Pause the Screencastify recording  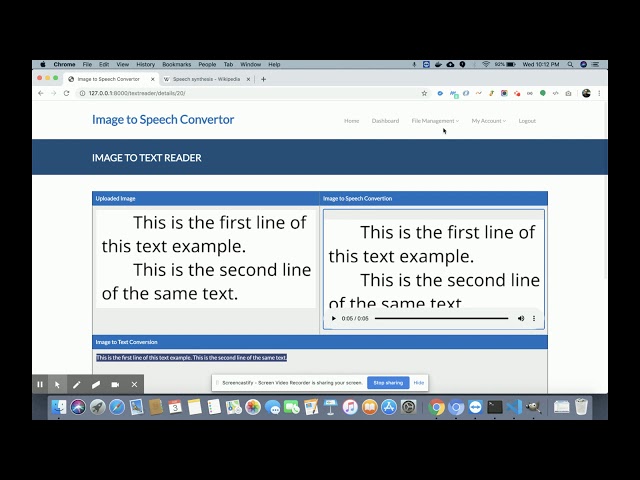click(x=40, y=384)
